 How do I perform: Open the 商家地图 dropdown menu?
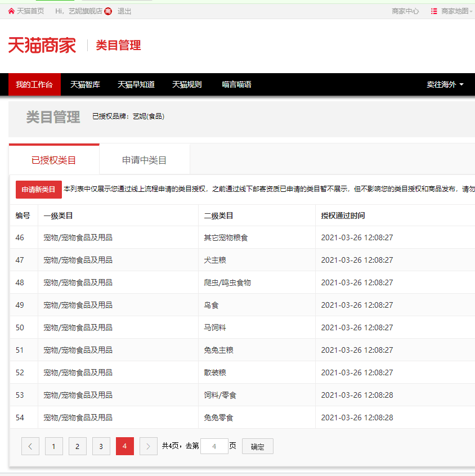coord(457,11)
